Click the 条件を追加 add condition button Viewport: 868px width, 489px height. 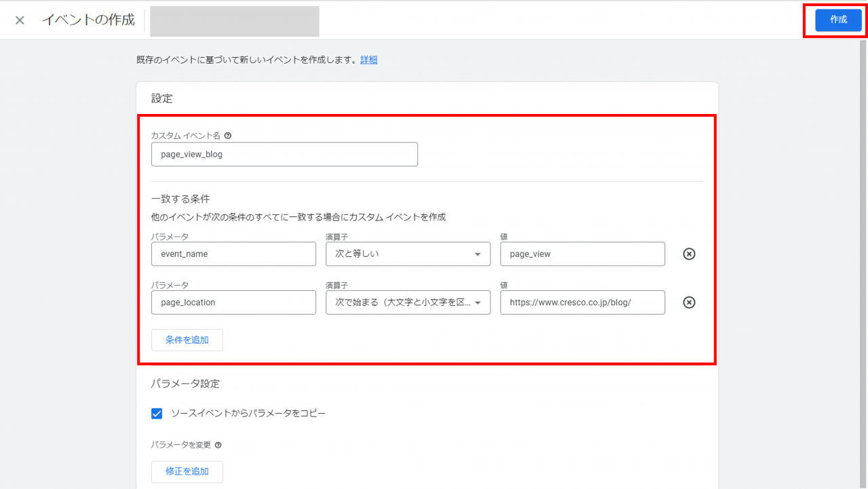coord(187,340)
